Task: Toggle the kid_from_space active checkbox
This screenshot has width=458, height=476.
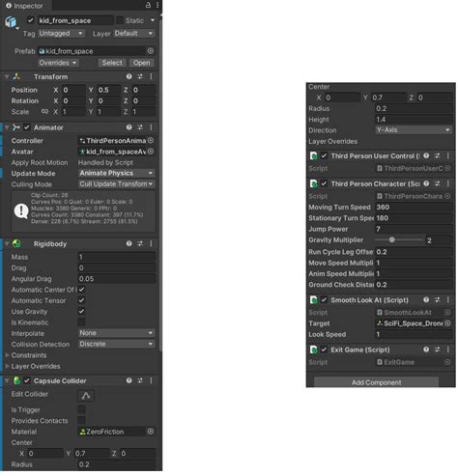Action: tap(31, 20)
